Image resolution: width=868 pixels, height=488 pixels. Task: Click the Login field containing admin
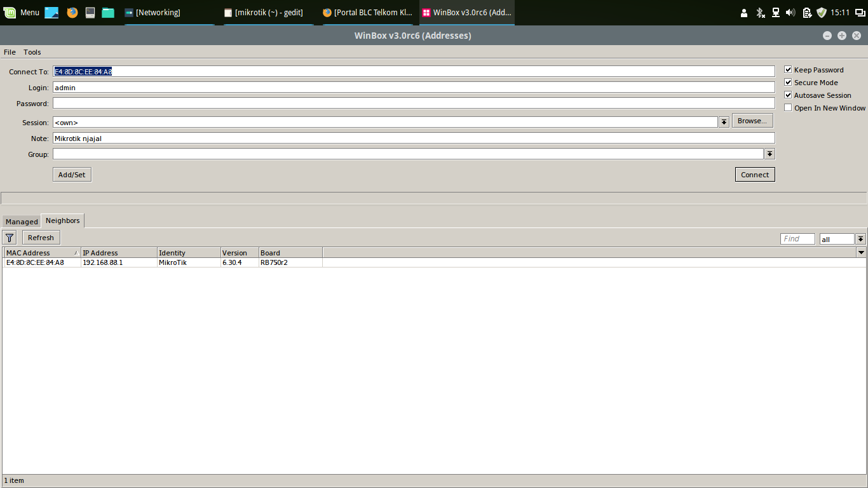[x=414, y=87]
